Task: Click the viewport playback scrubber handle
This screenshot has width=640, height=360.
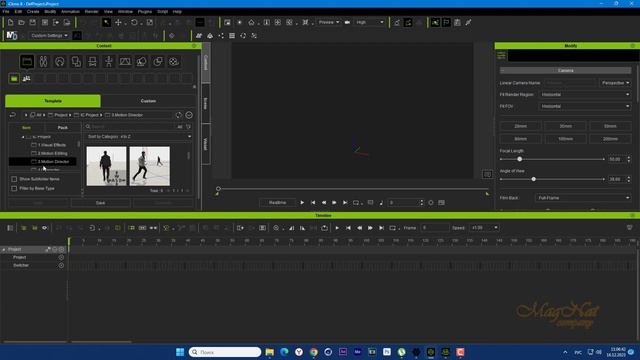Action: tap(218, 189)
